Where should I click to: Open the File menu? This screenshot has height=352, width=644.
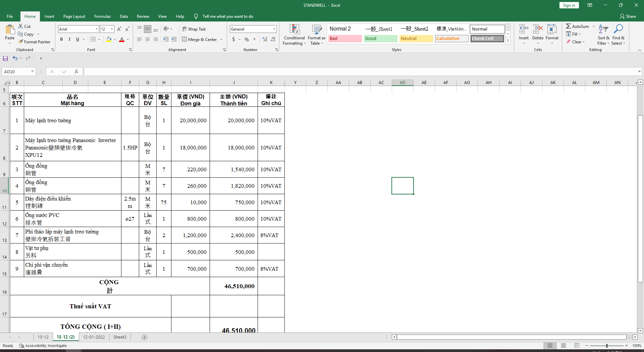coord(10,16)
